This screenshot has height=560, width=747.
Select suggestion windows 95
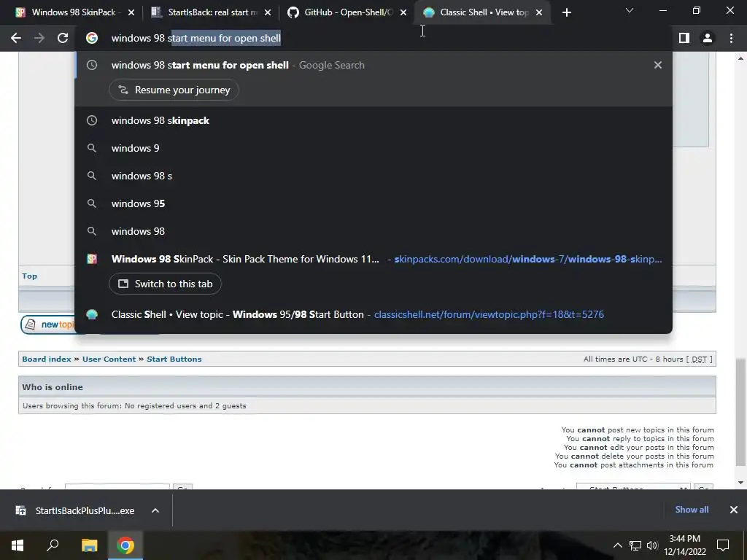(x=373, y=203)
